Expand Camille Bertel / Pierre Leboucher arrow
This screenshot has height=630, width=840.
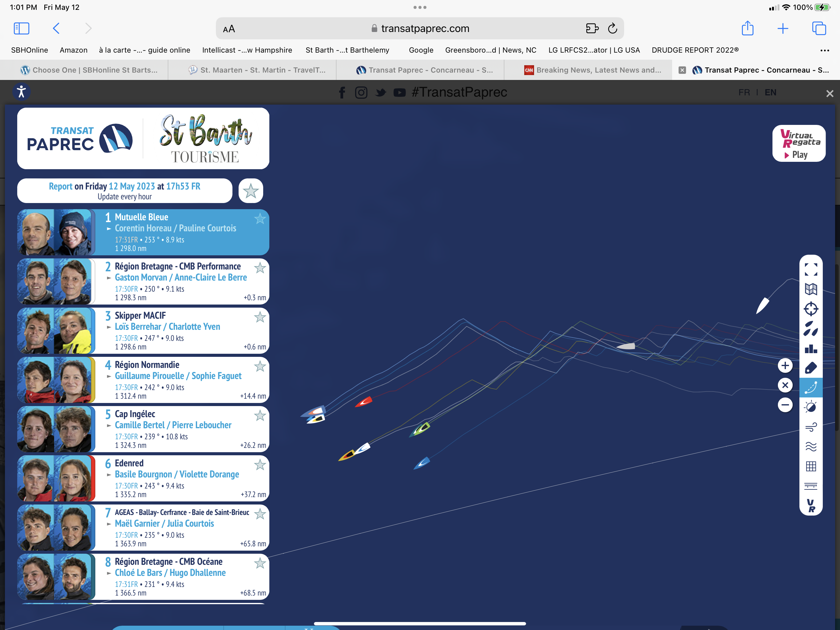(109, 425)
